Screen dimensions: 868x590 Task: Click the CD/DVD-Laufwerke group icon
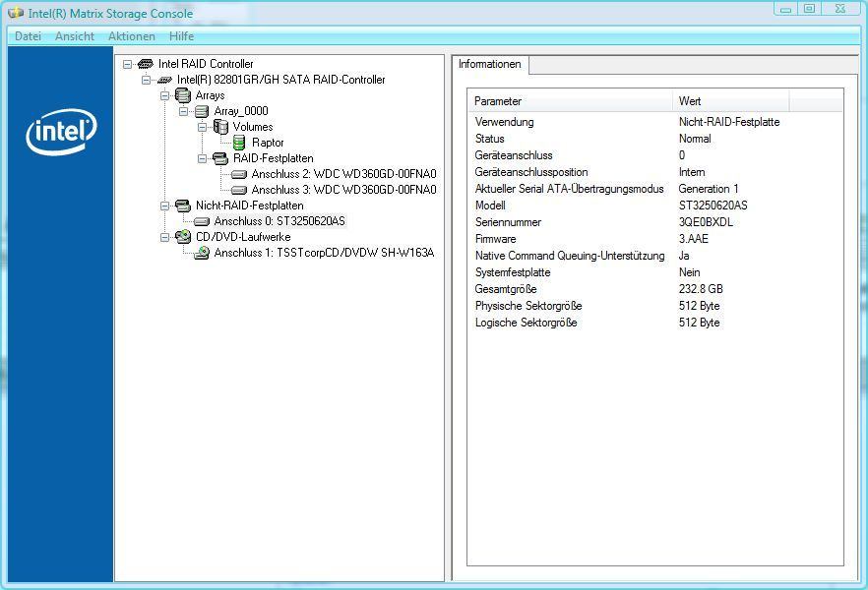coord(183,237)
